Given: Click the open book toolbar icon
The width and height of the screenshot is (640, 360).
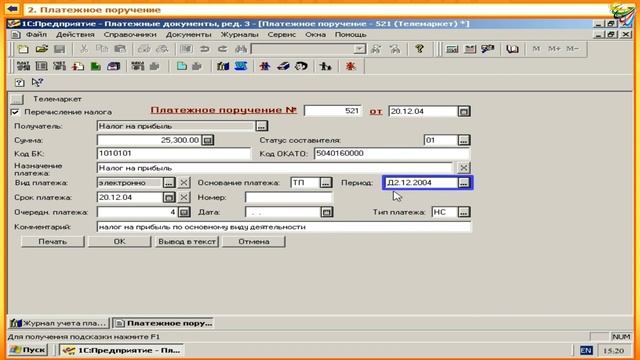Looking at the screenshot, I should [512, 49].
